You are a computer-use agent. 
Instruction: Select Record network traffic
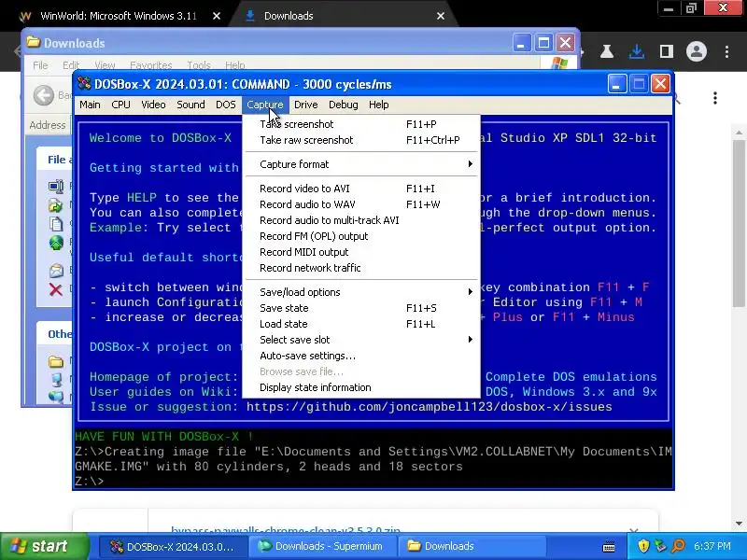pyautogui.click(x=361, y=268)
